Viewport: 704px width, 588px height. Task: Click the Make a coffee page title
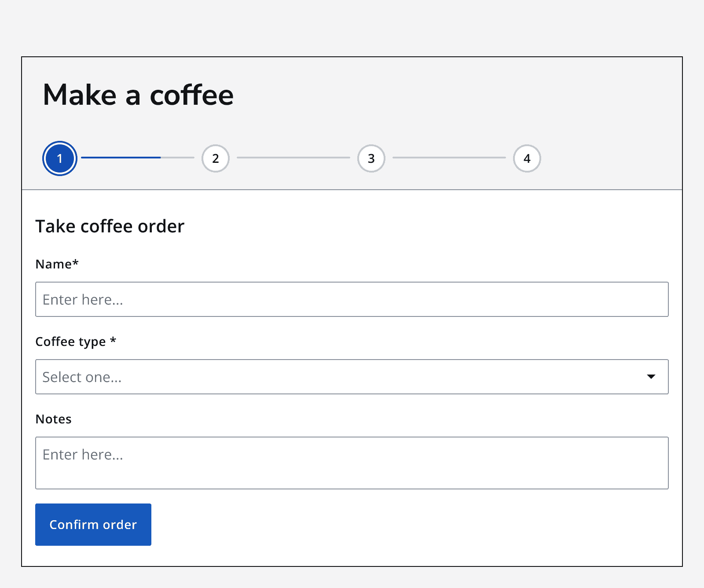point(138,95)
